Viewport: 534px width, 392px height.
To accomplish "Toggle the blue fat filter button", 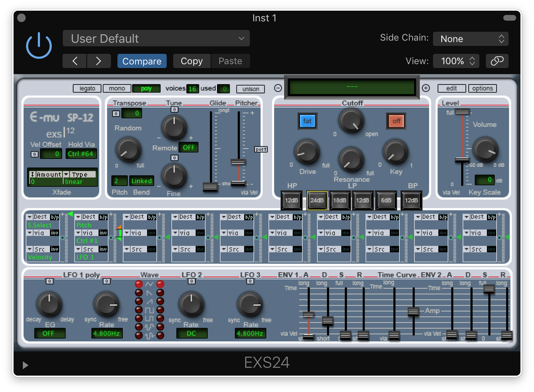I will point(307,121).
